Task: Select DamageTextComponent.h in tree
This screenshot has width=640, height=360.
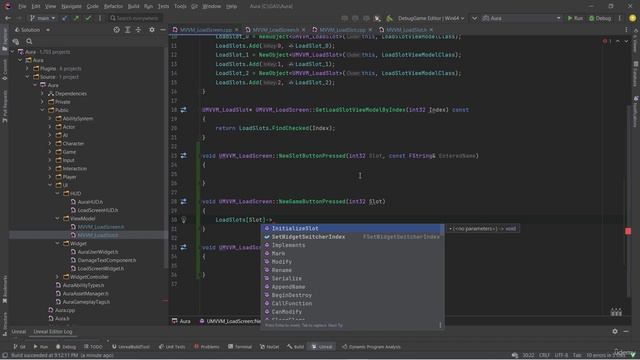Action: (107, 260)
